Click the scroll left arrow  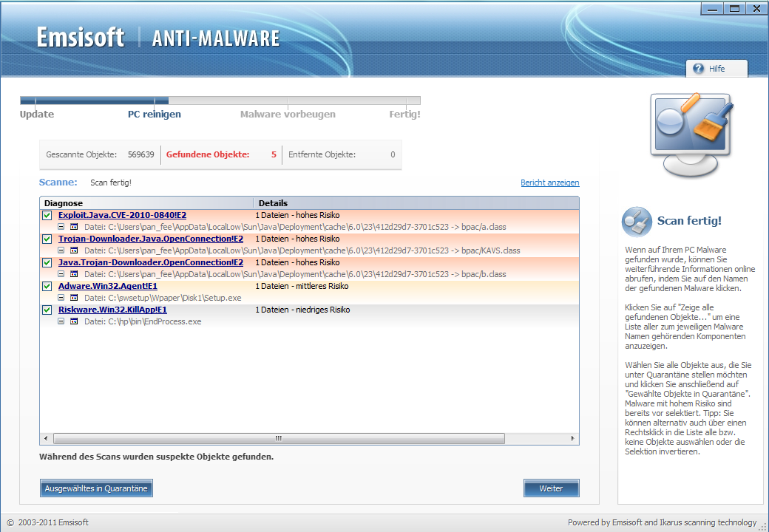46,438
